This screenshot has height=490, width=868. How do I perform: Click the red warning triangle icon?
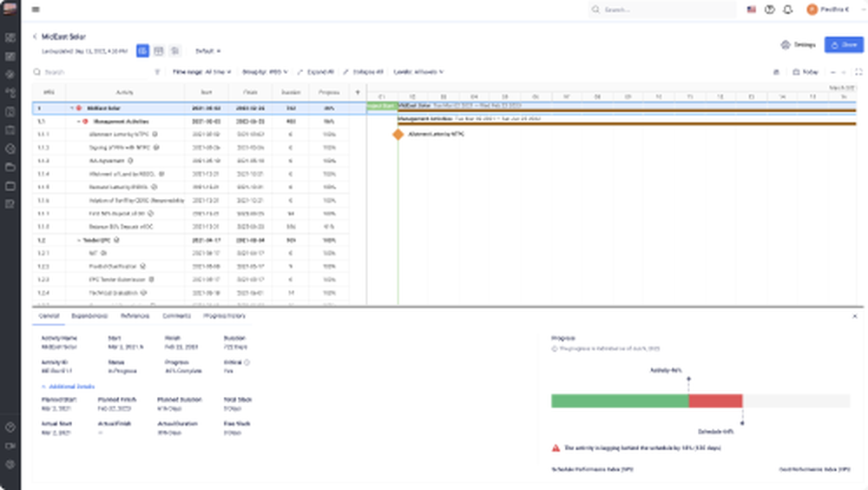(x=556, y=448)
